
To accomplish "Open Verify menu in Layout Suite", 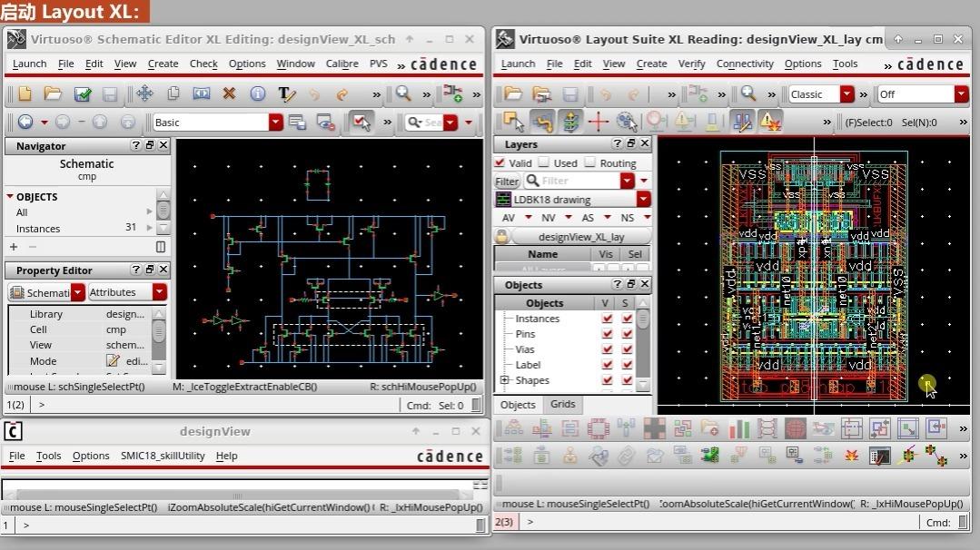I will pos(691,64).
